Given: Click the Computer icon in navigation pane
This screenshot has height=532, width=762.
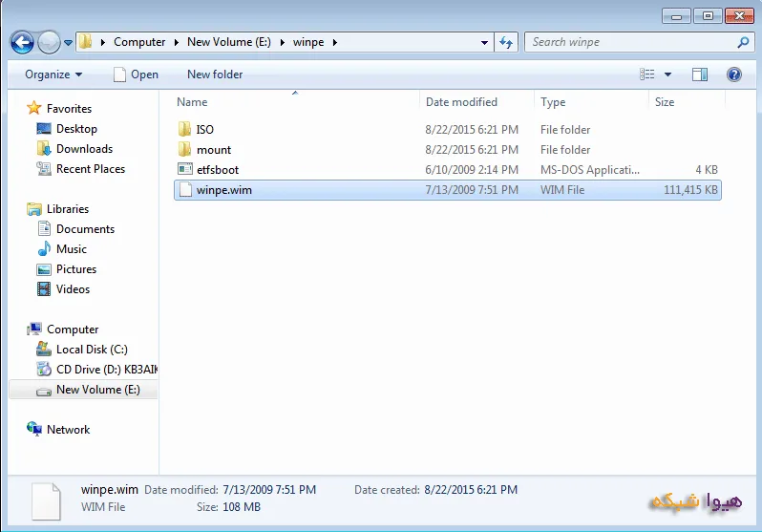Looking at the screenshot, I should pos(34,330).
